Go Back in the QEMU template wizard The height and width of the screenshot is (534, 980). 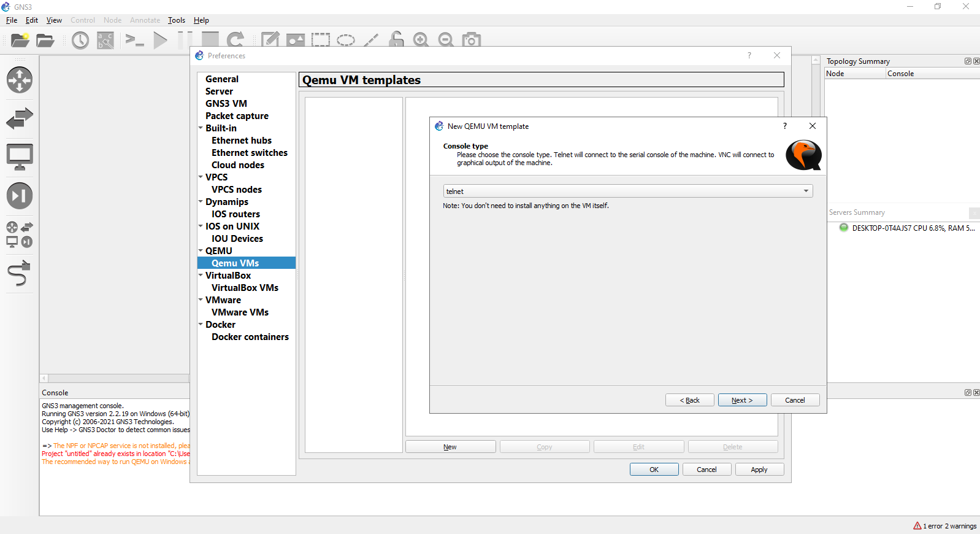(690, 400)
